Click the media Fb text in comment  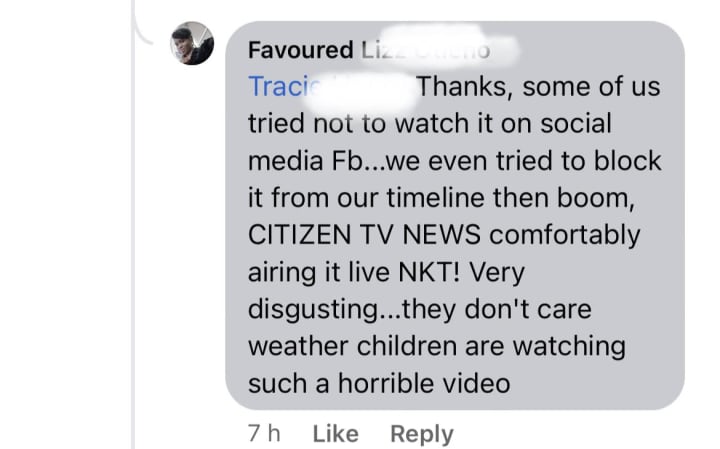305,161
